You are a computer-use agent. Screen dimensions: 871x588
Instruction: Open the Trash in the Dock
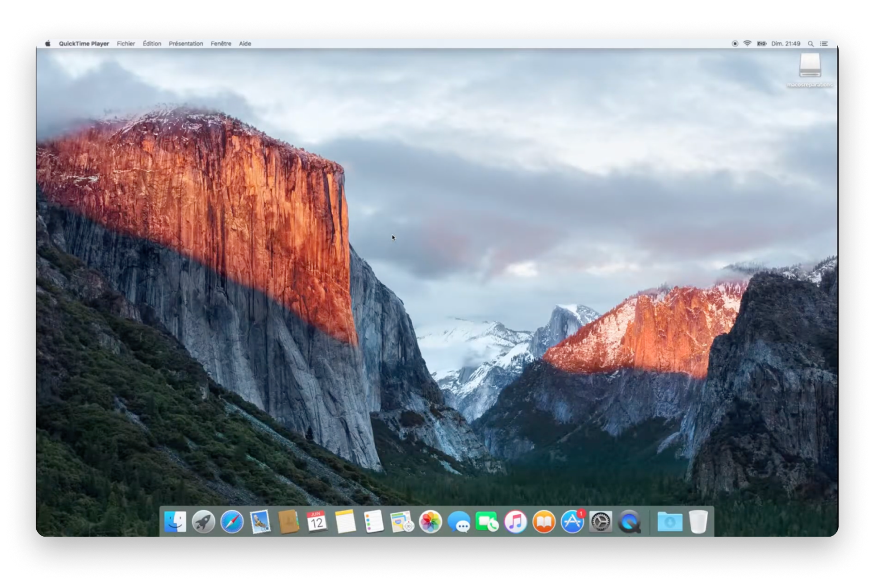tap(698, 522)
